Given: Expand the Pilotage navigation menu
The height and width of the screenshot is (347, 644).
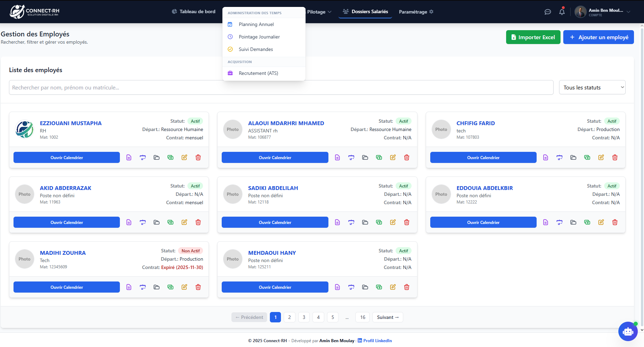Looking at the screenshot, I should (319, 12).
